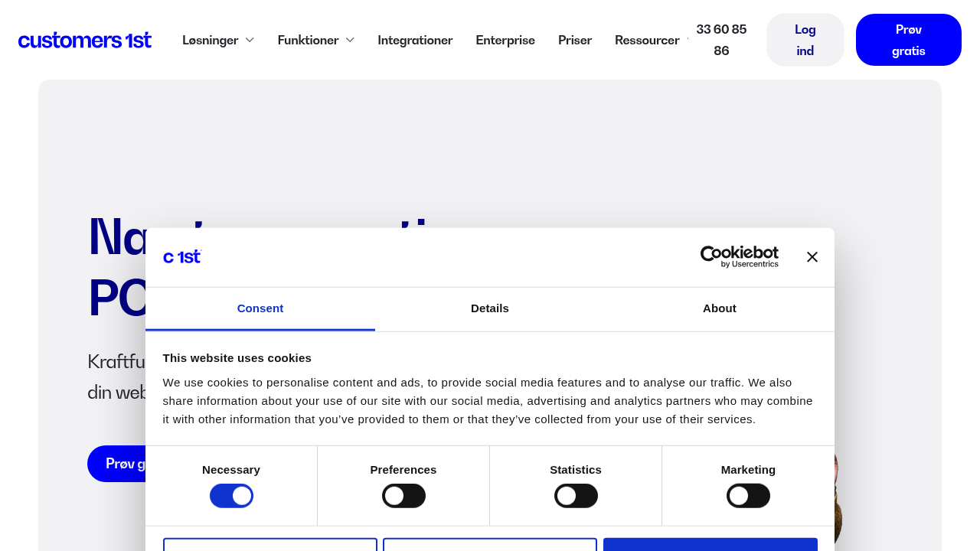The image size is (980, 551).
Task: Toggle the Necessary cookies switch
Action: pyautogui.click(x=231, y=496)
